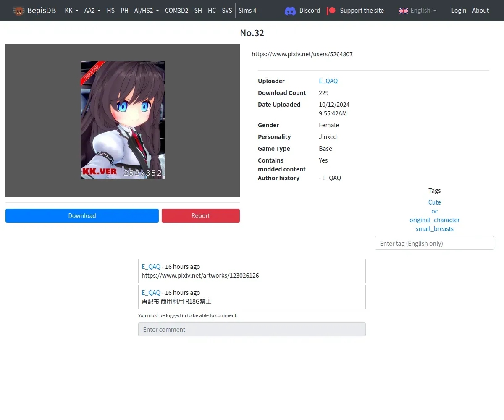Open the Discord icon link
504x420 pixels.
point(290,10)
